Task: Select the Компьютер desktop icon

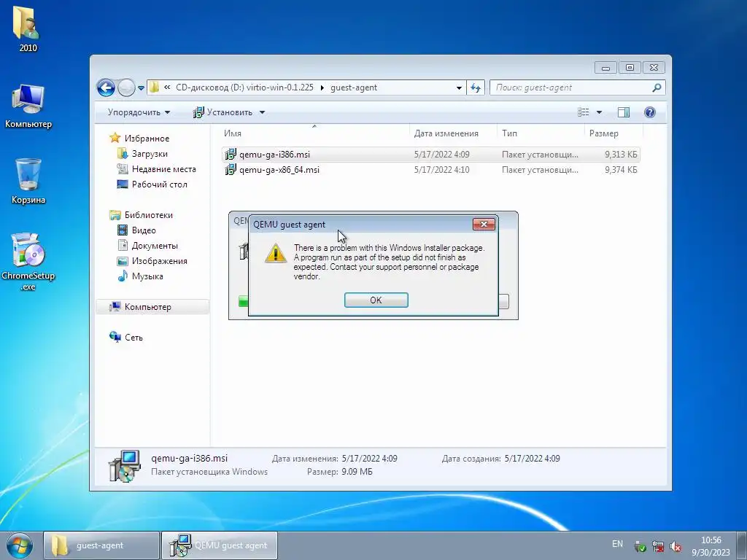Action: (x=28, y=106)
